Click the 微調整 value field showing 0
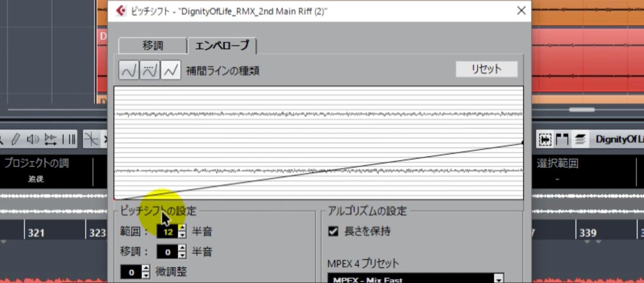Image resolution: width=644 pixels, height=283 pixels. pyautogui.click(x=131, y=273)
